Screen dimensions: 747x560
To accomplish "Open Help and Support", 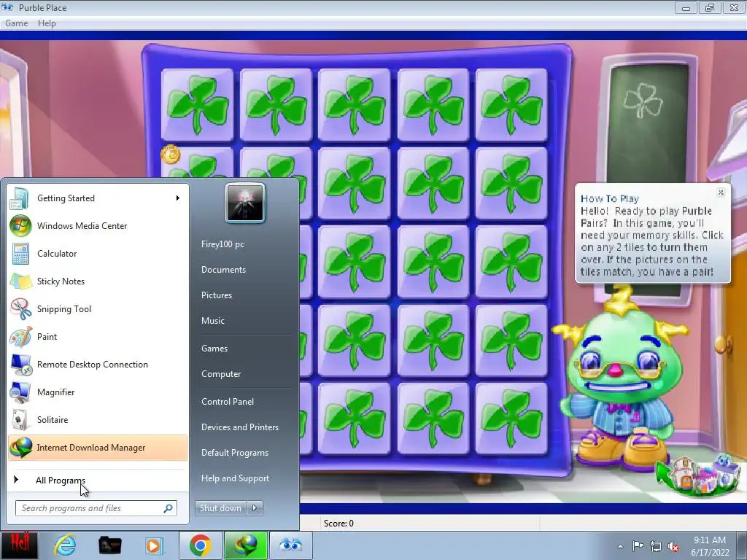I will (235, 478).
